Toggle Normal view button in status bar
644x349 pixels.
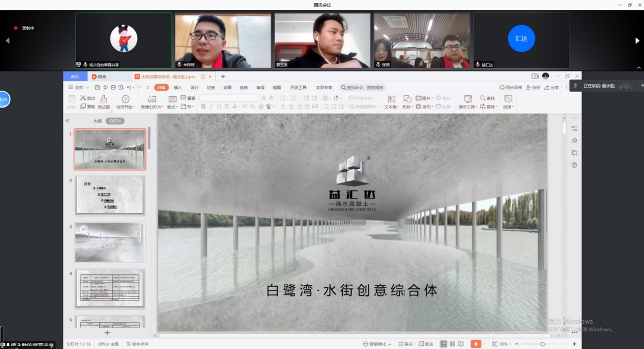[443, 344]
